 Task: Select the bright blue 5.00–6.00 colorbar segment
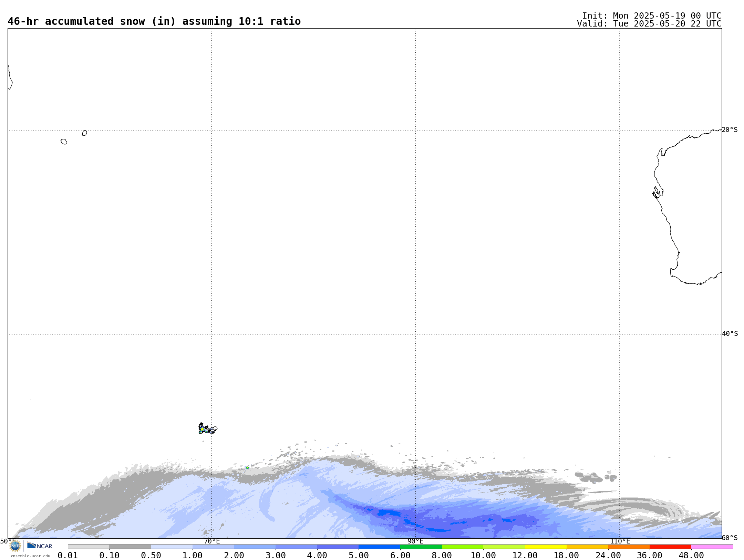[x=380, y=547]
